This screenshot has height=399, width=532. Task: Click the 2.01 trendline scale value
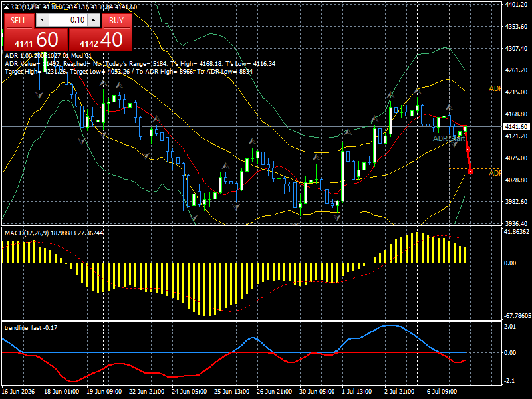click(510, 327)
